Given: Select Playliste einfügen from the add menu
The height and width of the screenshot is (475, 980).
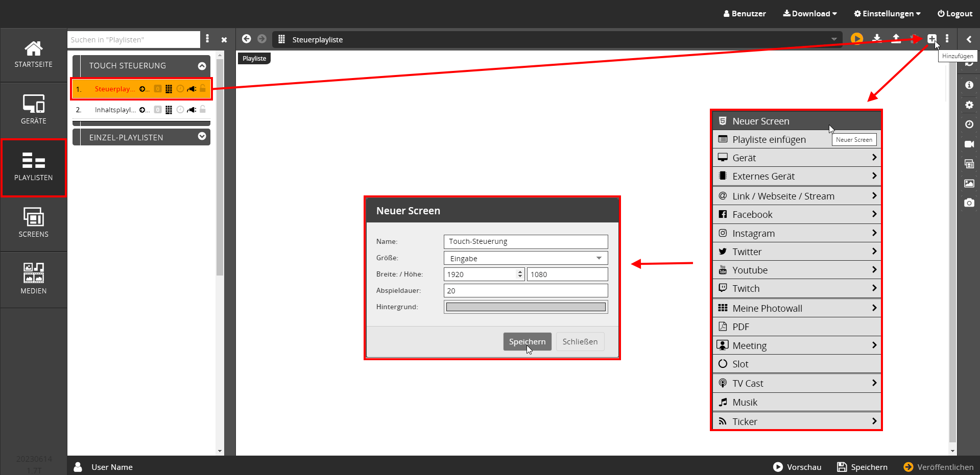Looking at the screenshot, I should tap(769, 140).
